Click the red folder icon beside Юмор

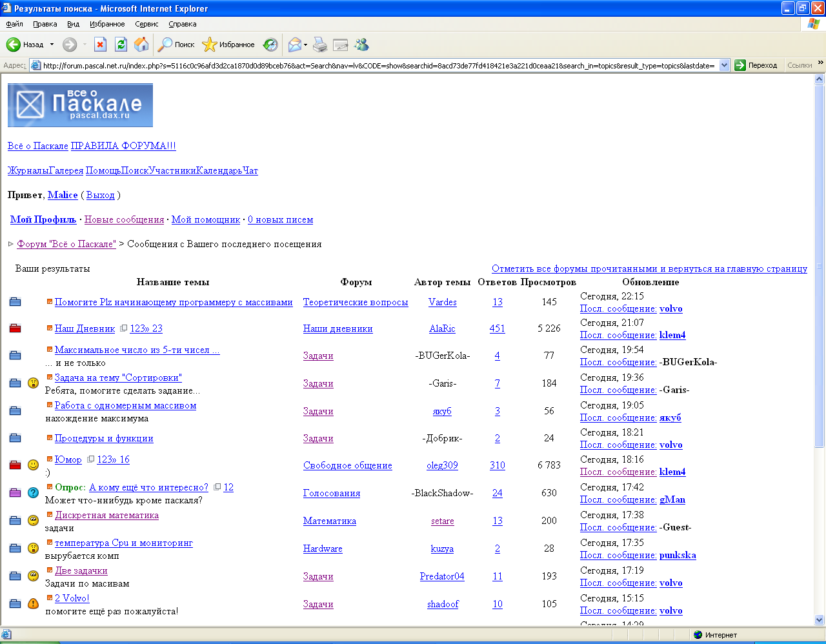coord(15,465)
